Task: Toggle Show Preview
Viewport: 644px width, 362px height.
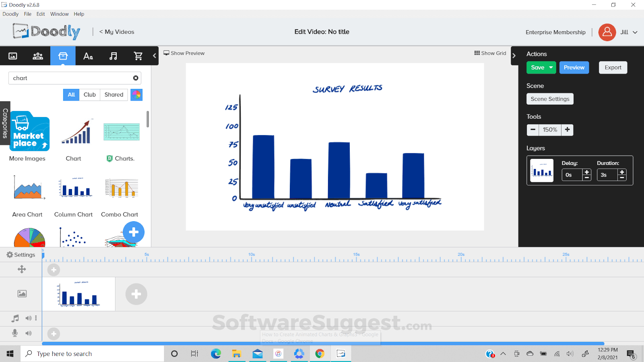Action: click(184, 53)
